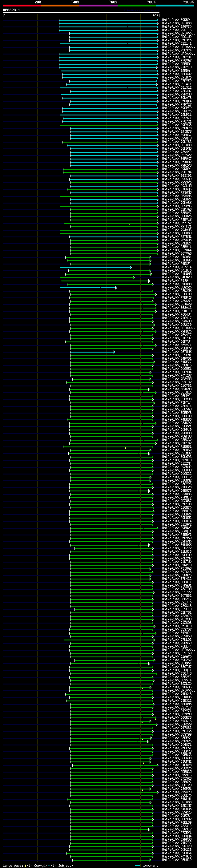Click the Large gaps legend text
This screenshot has width=197, height=868.
pyautogui.click(x=13, y=865)
